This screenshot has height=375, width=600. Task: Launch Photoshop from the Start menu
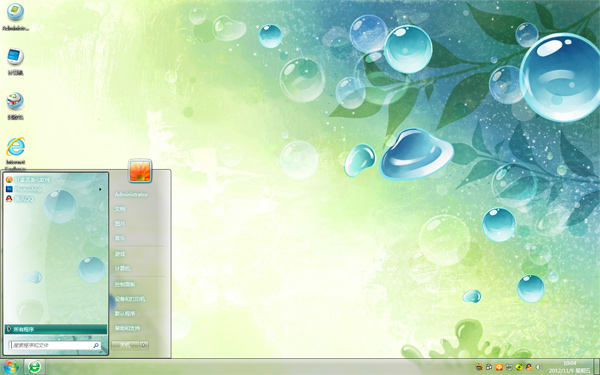24,189
